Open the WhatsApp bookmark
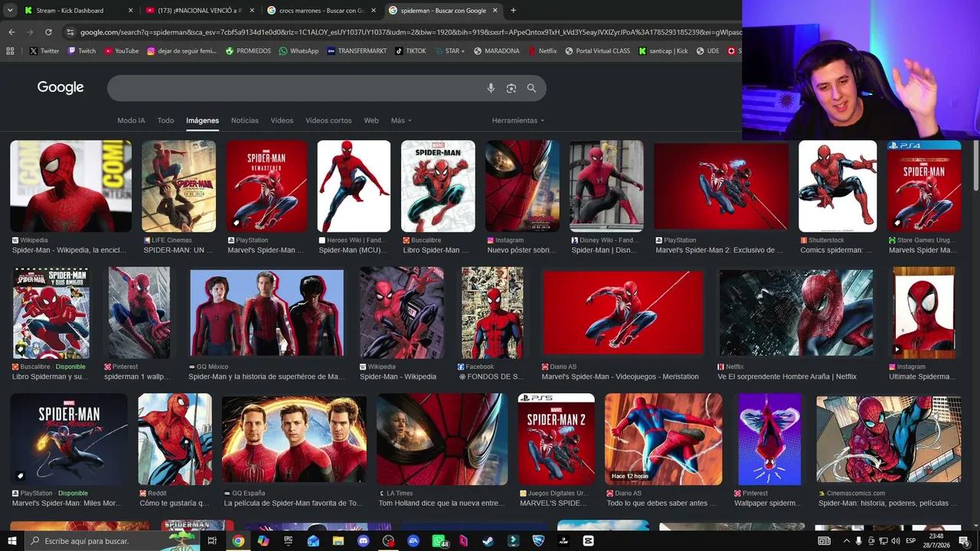This screenshot has width=980, height=551. click(x=299, y=51)
